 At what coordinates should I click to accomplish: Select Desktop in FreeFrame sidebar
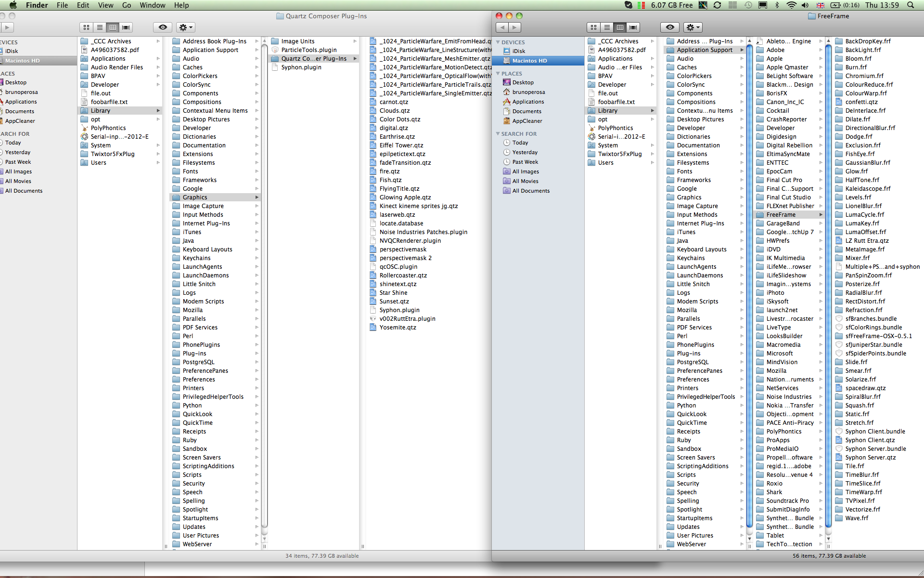pos(538,82)
